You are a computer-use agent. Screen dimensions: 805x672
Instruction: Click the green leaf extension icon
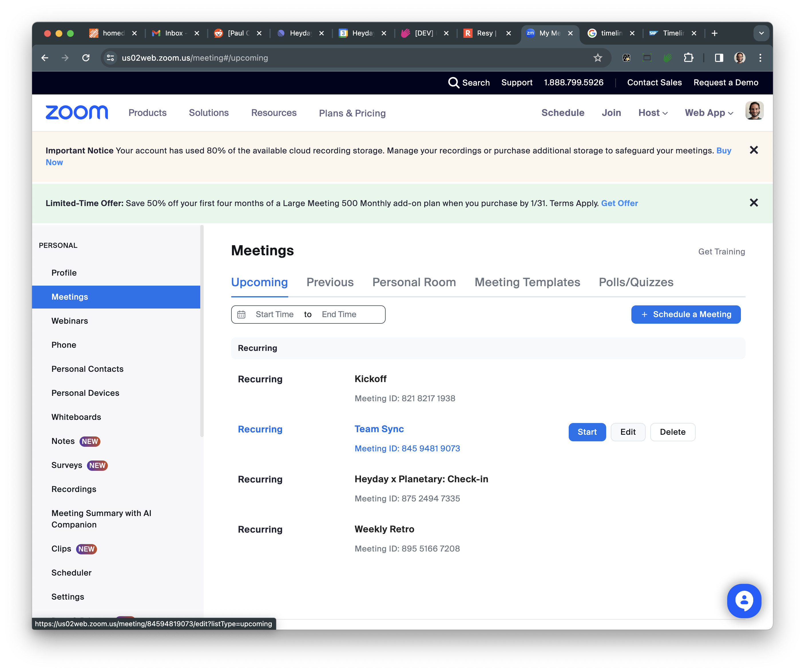[x=667, y=58]
